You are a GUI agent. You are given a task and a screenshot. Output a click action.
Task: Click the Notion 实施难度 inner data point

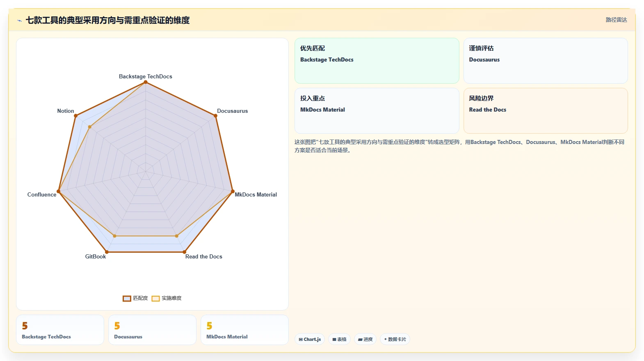click(89, 127)
